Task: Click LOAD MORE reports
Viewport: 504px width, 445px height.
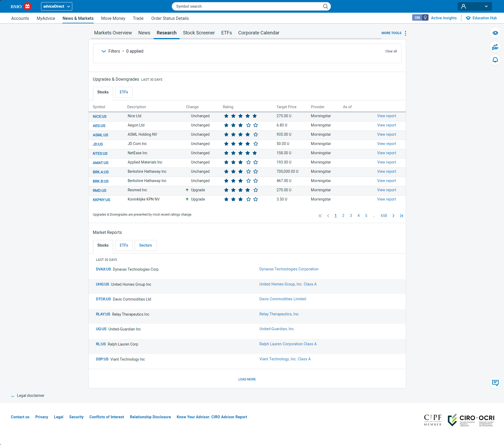Action: [247, 379]
